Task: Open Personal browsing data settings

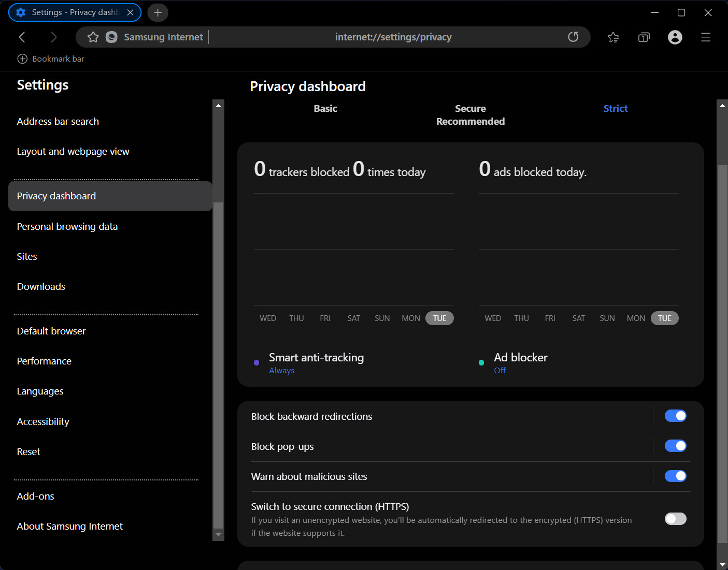Action: pyautogui.click(x=67, y=227)
